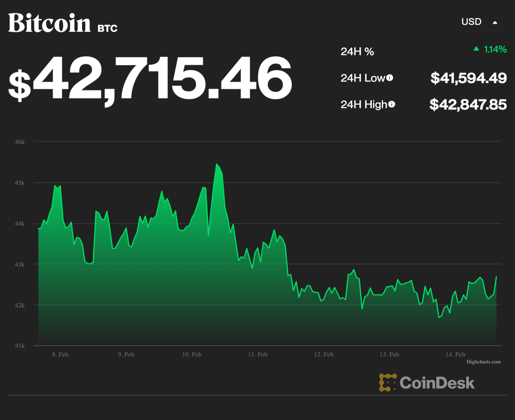Open the Highcharts.com credit link
The height and width of the screenshot is (420, 515).
[483, 362]
